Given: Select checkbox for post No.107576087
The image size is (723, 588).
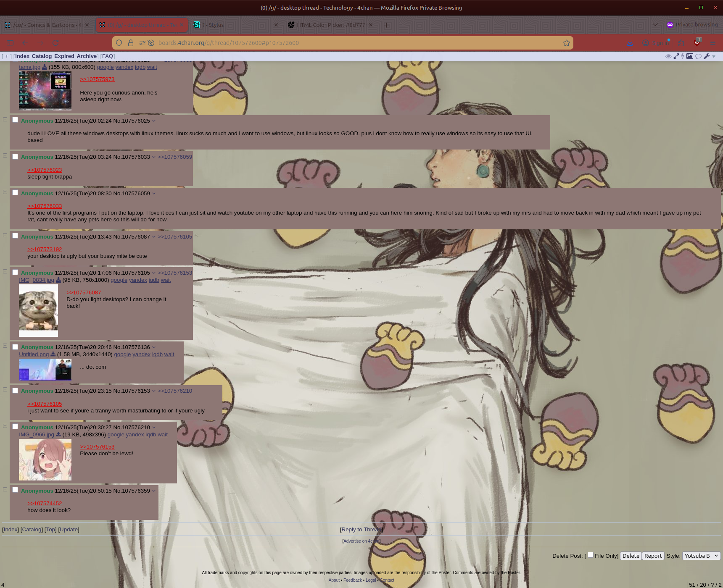Looking at the screenshot, I should (x=15, y=236).
